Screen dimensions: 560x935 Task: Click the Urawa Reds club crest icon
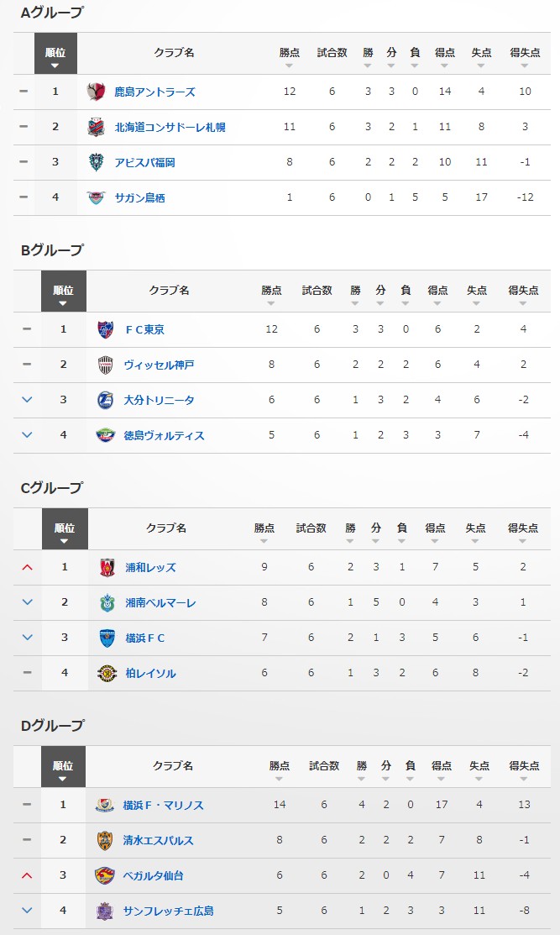click(107, 567)
